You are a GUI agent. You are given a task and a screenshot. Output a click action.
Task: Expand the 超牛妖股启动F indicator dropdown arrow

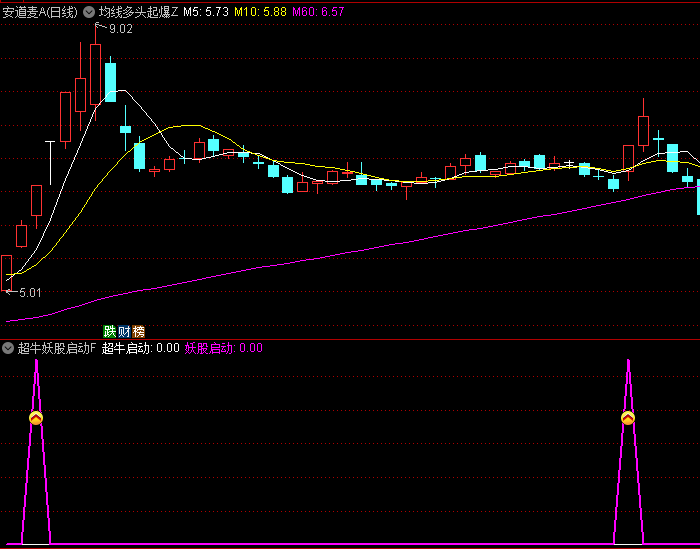8,348
